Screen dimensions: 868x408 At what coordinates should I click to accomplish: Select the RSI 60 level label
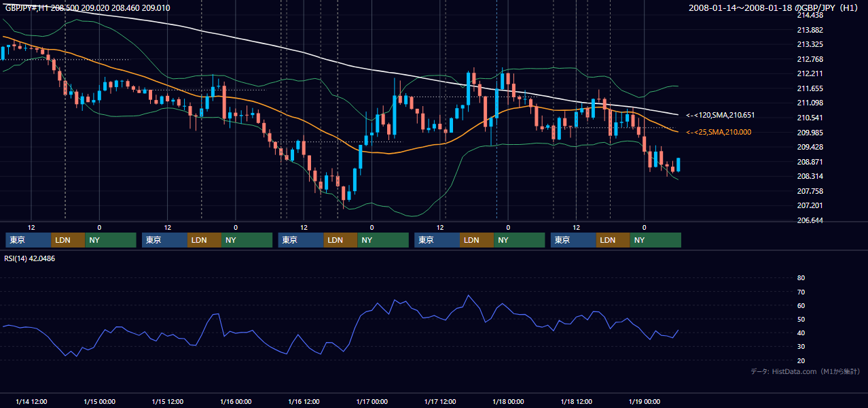(x=801, y=305)
